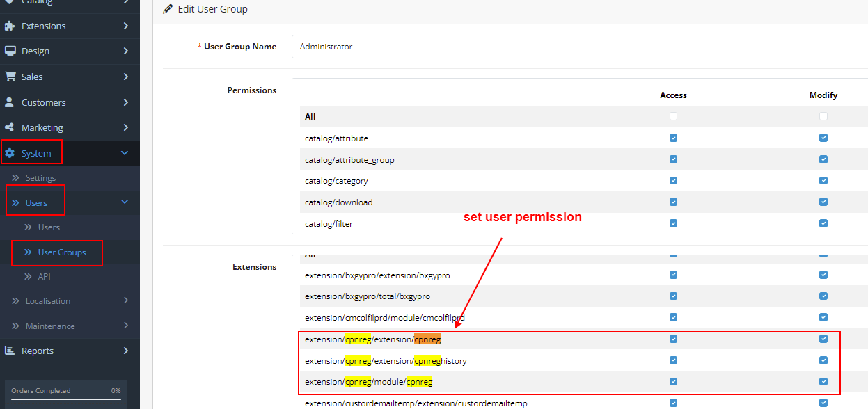The height and width of the screenshot is (409, 868).
Task: Uncheck Access for catalog/attribute
Action: point(673,138)
